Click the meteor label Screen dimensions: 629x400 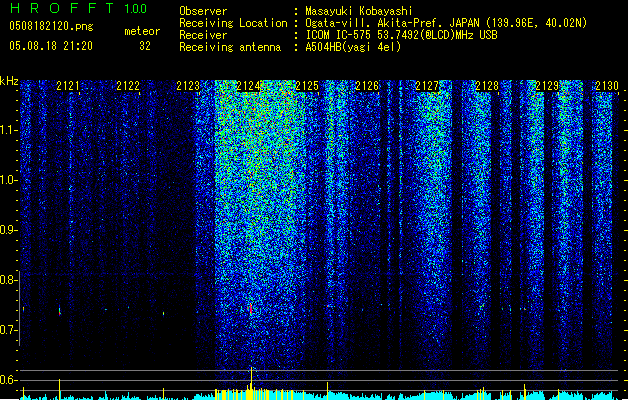pos(142,31)
